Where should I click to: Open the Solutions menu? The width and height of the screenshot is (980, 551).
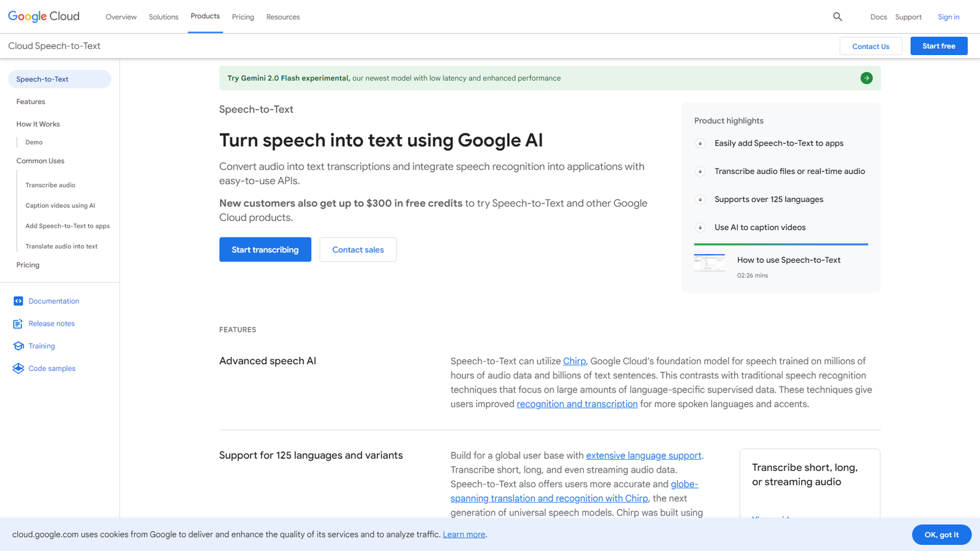click(x=164, y=17)
